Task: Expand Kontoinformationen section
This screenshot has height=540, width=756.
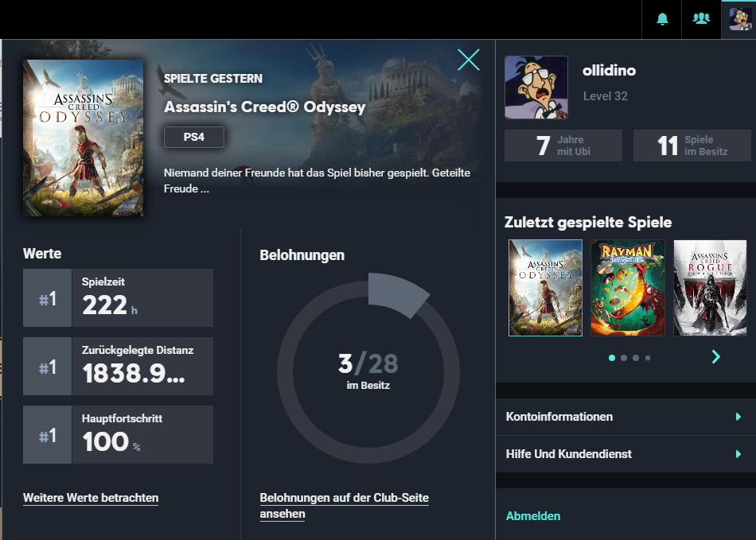Action: pyautogui.click(x=625, y=417)
